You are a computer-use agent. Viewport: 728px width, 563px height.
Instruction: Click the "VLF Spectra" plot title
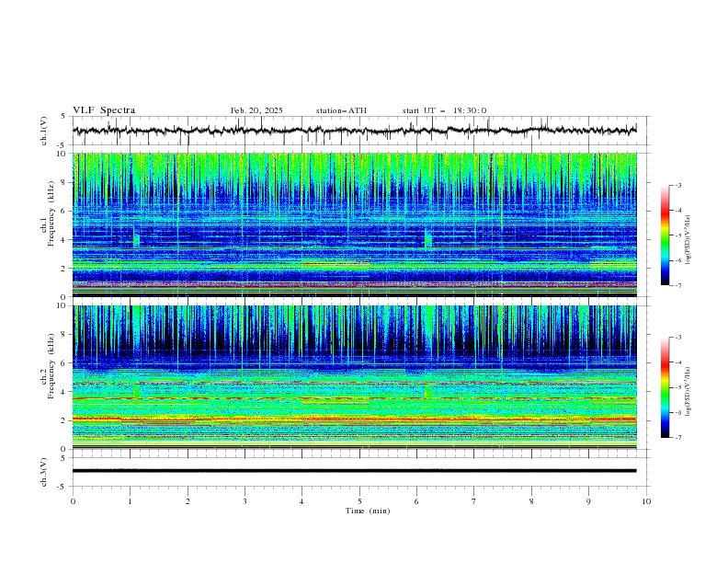(x=104, y=110)
